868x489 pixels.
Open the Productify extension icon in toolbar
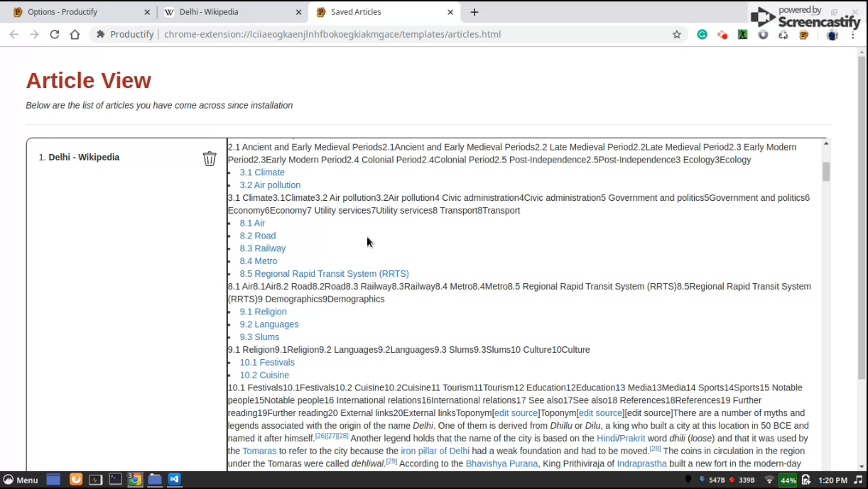tap(803, 34)
